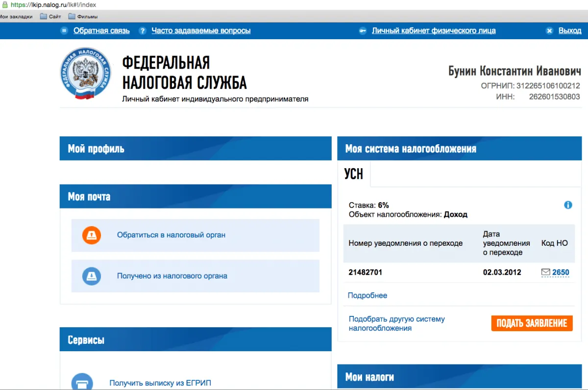The image size is (588, 390).
Task: Click the green lock icon in address bar
Action: (x=5, y=4)
